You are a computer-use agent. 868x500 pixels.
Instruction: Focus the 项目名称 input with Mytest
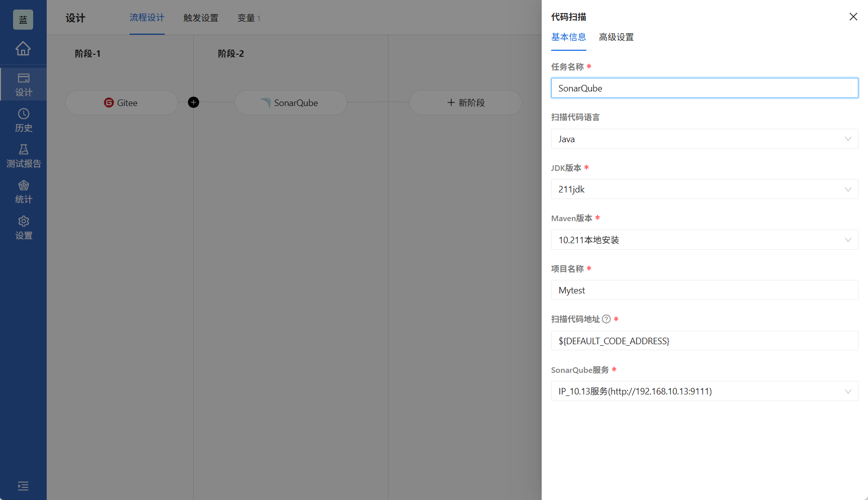704,290
